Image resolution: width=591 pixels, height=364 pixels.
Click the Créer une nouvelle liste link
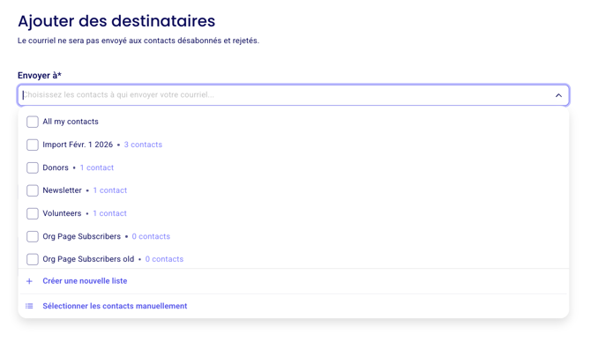point(85,281)
